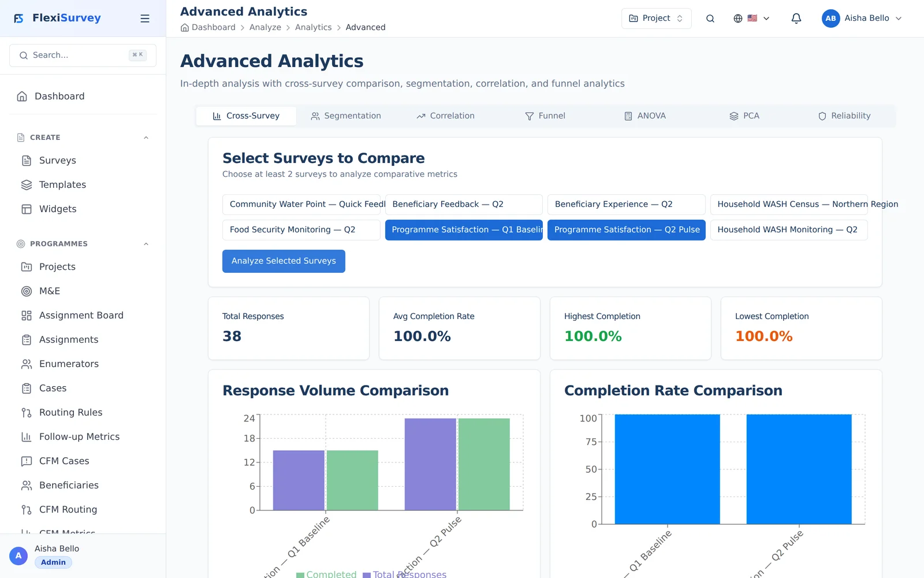
Task: Toggle the sidebar hamburger menu
Action: point(145,18)
